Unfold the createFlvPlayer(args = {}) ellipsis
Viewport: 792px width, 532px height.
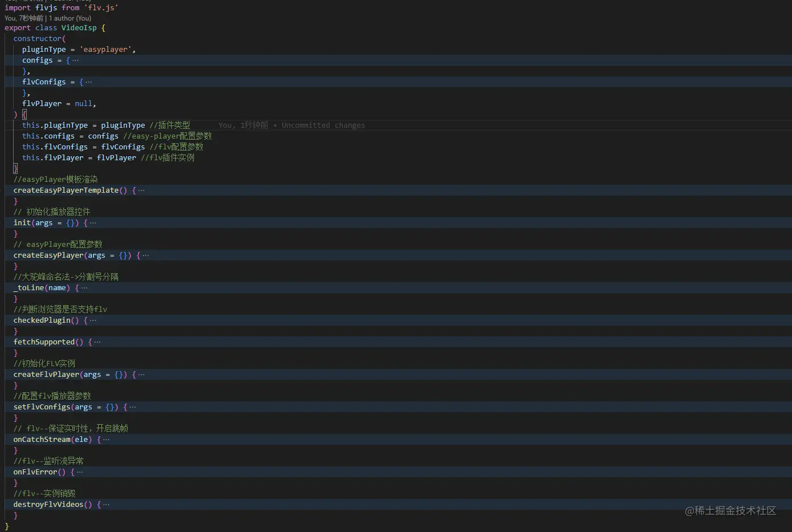[141, 375]
